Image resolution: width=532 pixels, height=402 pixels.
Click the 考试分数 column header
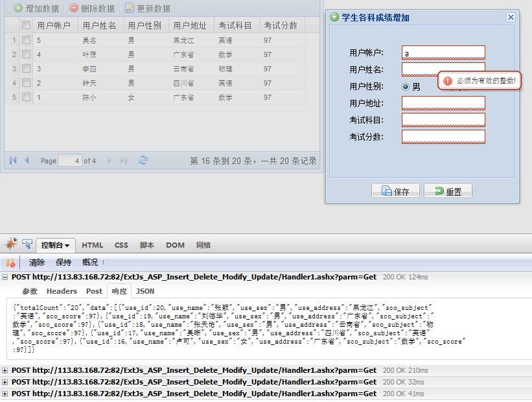(x=283, y=25)
